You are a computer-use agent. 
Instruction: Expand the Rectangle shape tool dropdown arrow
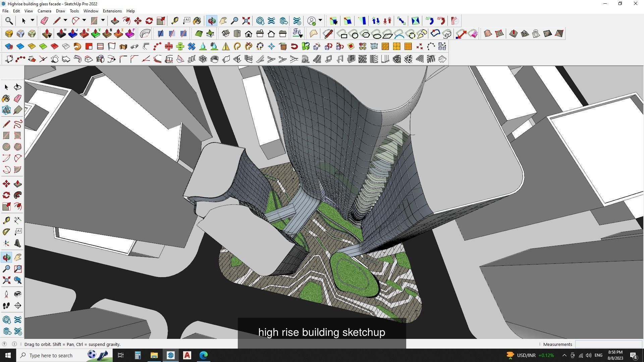pyautogui.click(x=103, y=21)
